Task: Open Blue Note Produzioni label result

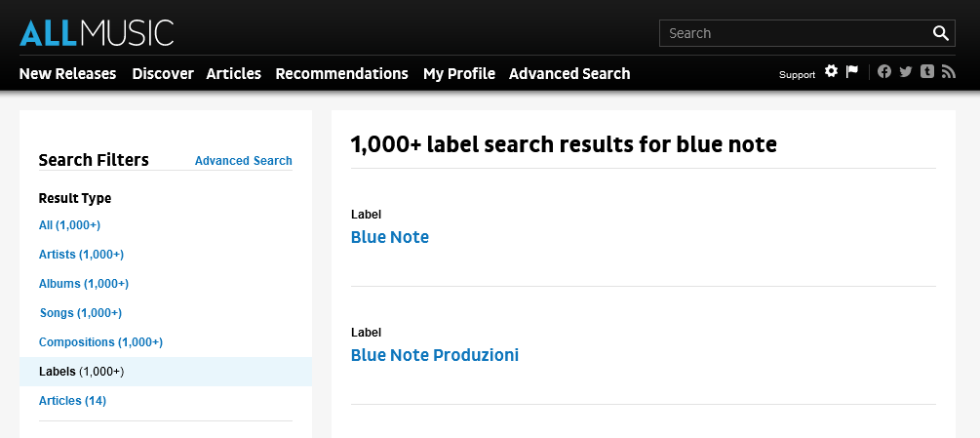Action: point(435,355)
